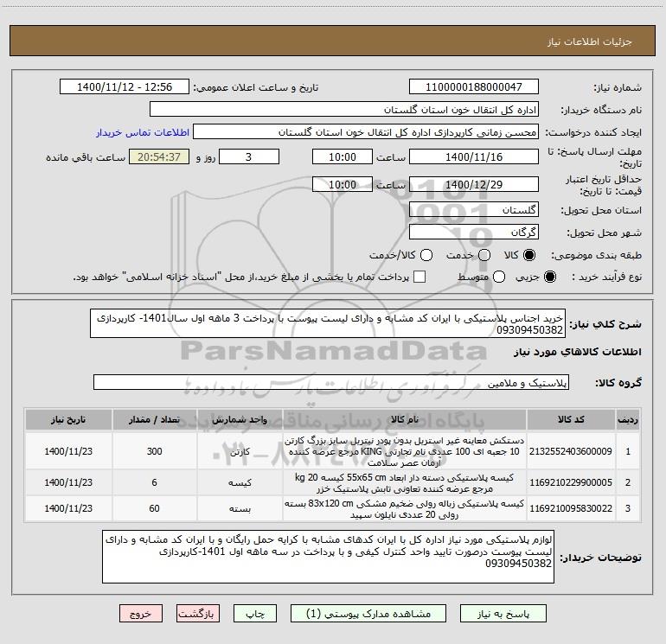This screenshot has height=644, width=666.
Task: Click the استان محل تحویل field گلستان
Action: [474, 210]
